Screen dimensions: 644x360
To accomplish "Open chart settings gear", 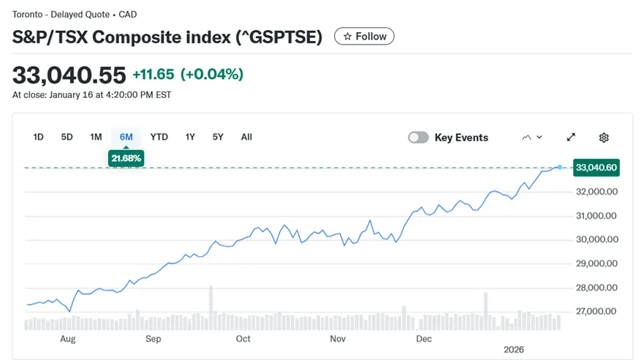I will pyautogui.click(x=604, y=138).
